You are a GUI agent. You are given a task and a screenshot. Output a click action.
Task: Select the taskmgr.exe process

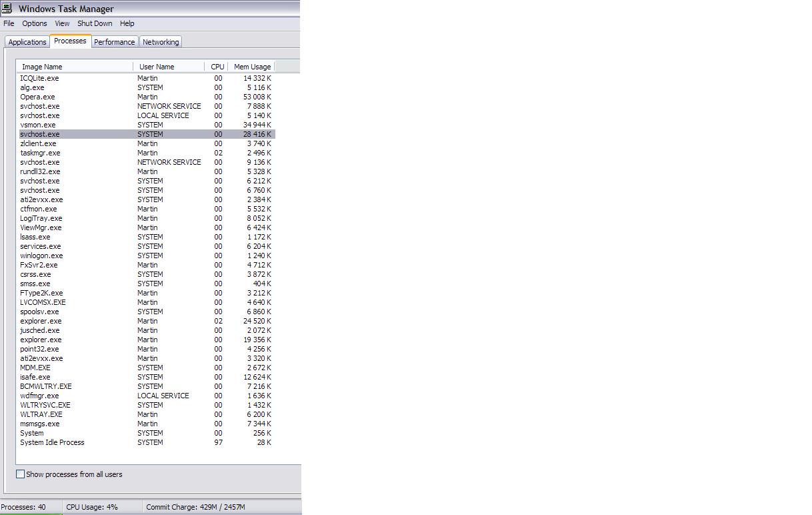(146, 153)
